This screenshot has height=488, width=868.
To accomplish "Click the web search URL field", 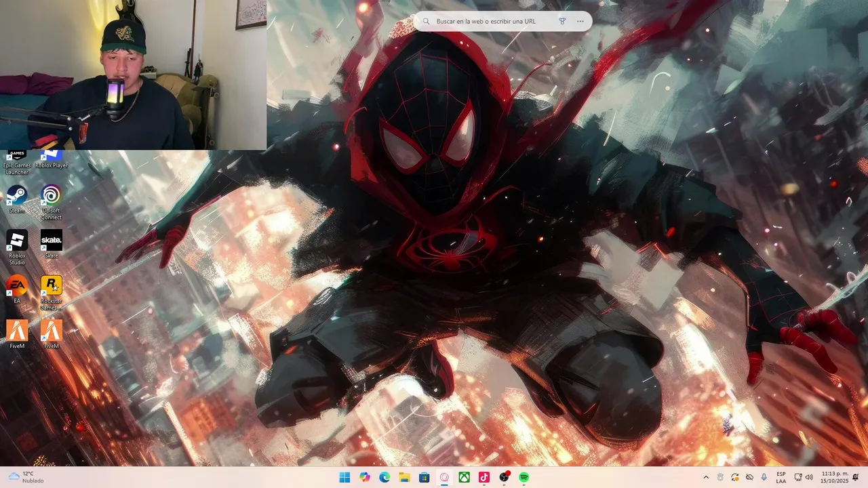I will (x=486, y=21).
